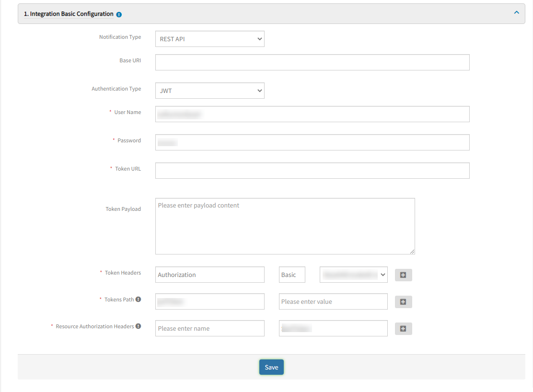Click into the User Name field
The image size is (533, 392).
click(313, 114)
